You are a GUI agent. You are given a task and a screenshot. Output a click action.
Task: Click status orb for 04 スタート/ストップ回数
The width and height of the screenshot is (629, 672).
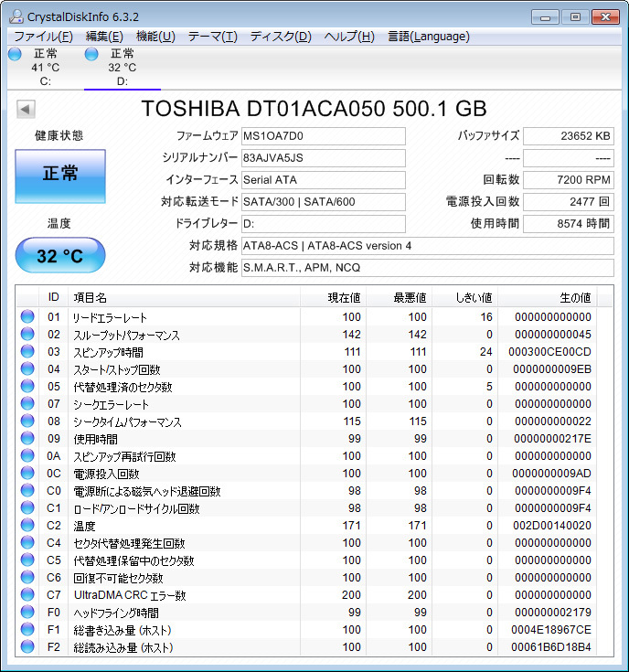coord(27,368)
